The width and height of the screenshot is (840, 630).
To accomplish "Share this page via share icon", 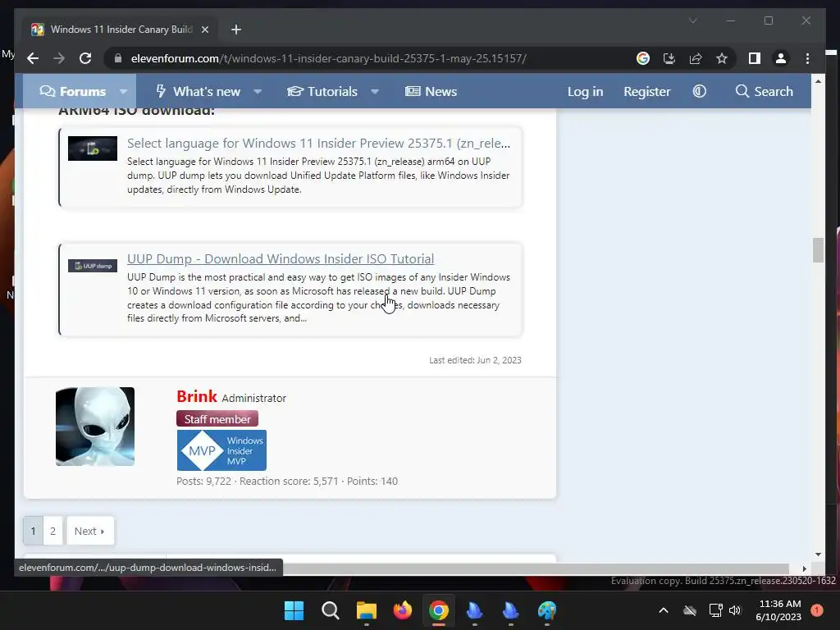I will 696,58.
